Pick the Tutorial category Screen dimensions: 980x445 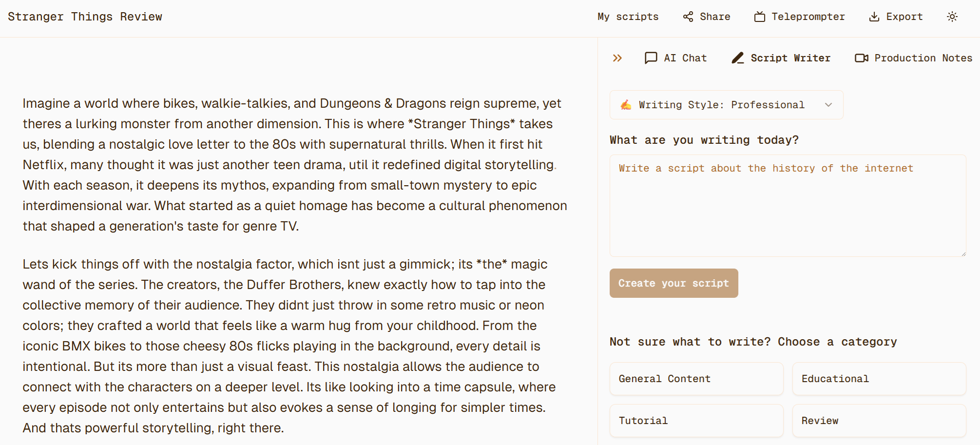tap(696, 421)
